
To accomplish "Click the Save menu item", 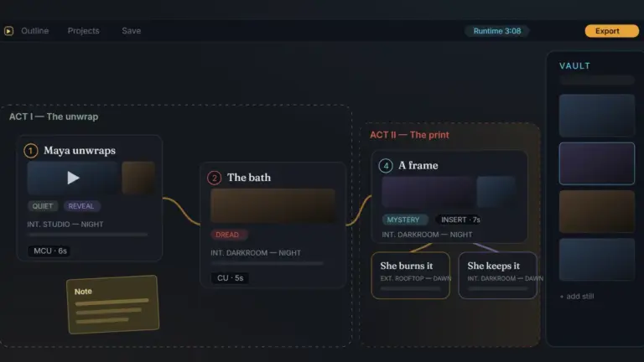I will coord(132,31).
